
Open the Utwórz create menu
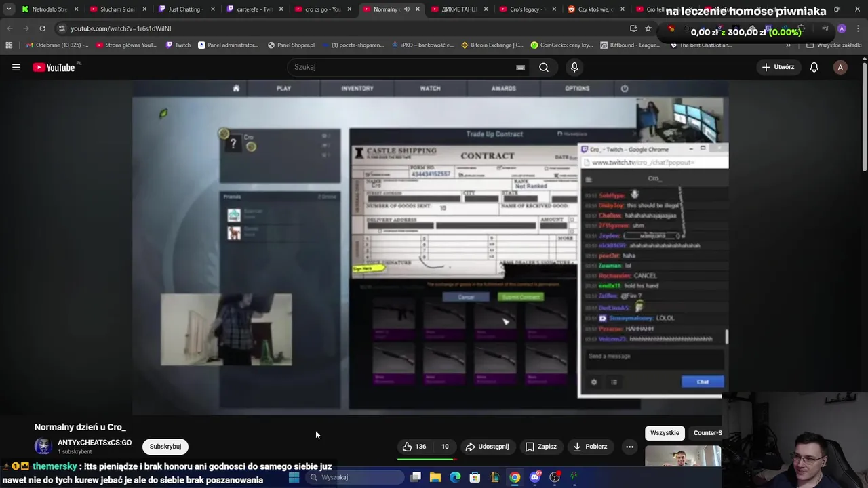(x=778, y=67)
